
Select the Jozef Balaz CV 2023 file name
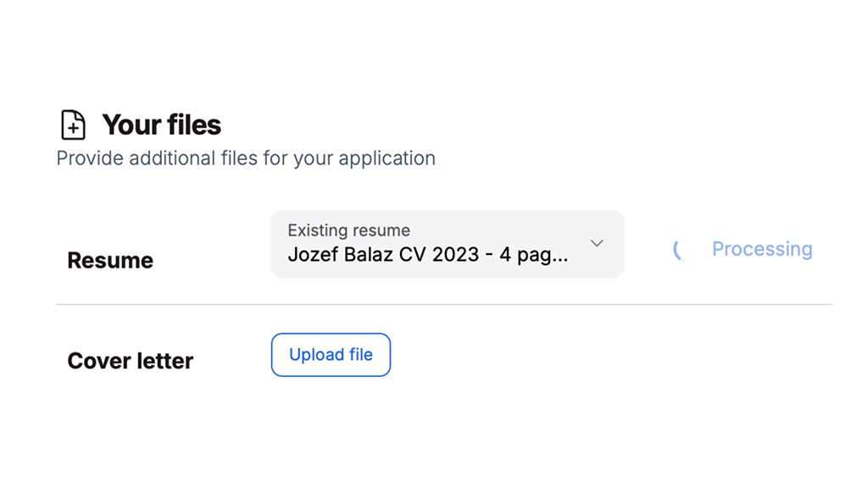click(x=428, y=254)
